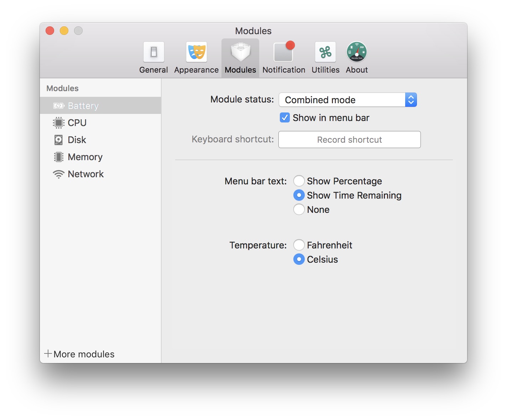The height and width of the screenshot is (420, 507).
Task: Select the Battery module
Action: 83,105
